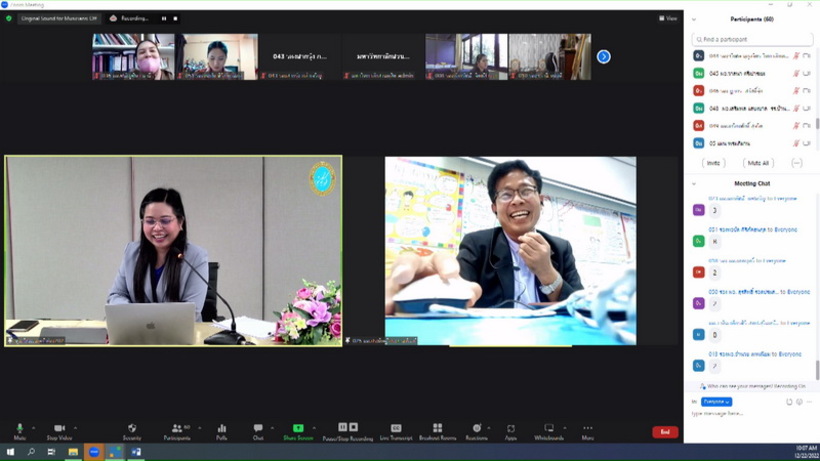Click the Find a participant search field

(752, 39)
